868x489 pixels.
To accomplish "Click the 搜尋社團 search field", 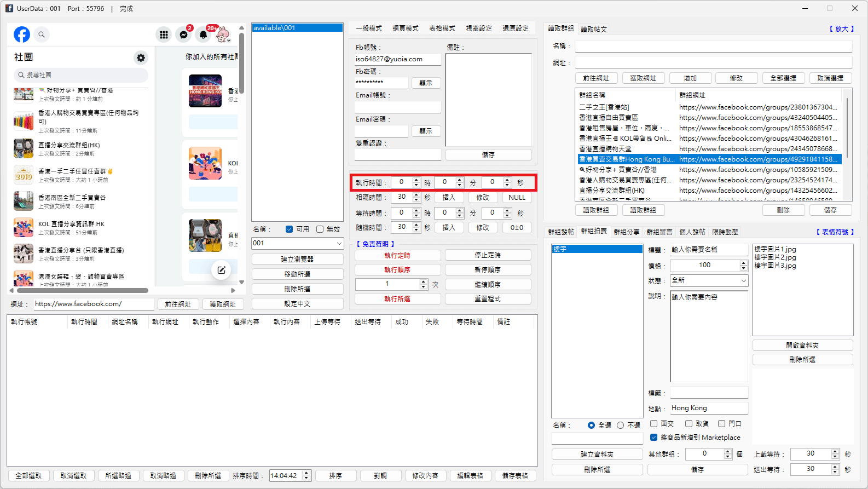I will [81, 75].
